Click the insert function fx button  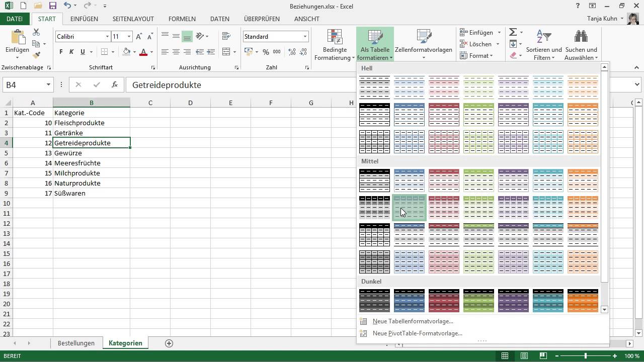pos(115,85)
